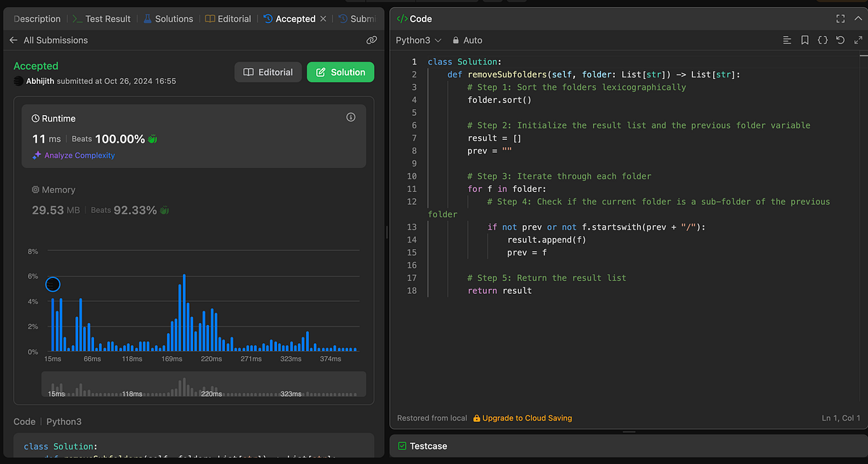Close the Accepted tab
The image size is (868, 464).
point(323,19)
